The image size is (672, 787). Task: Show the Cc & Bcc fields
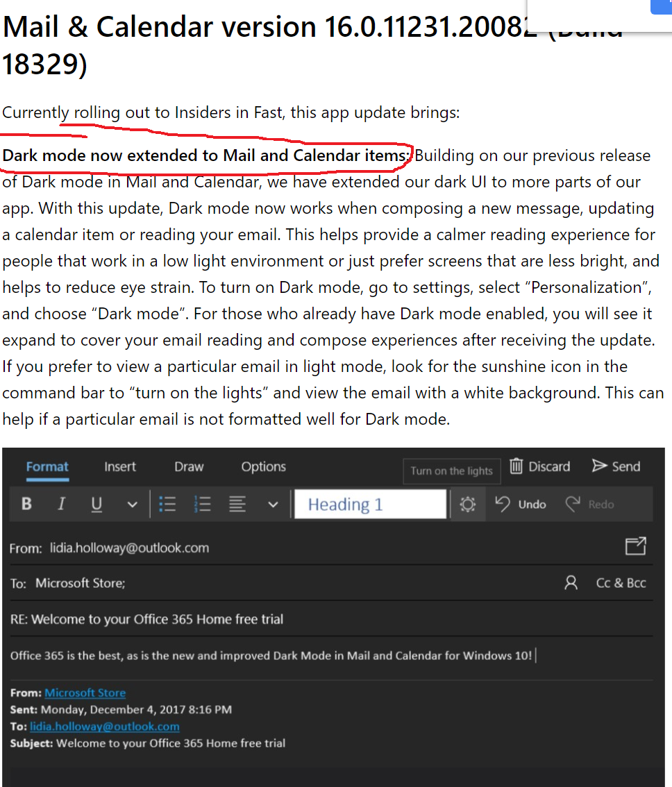(x=621, y=583)
